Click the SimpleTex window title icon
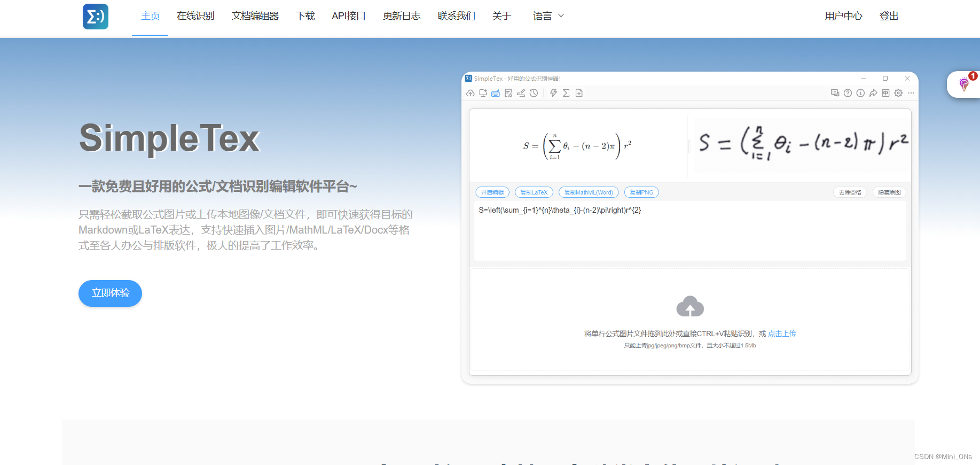The image size is (980, 465). (468, 79)
